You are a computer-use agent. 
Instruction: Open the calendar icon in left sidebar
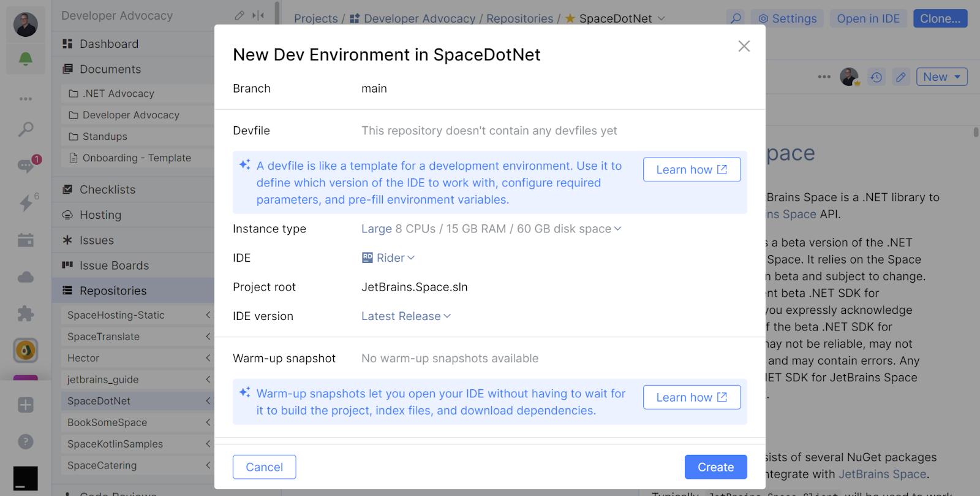point(26,240)
